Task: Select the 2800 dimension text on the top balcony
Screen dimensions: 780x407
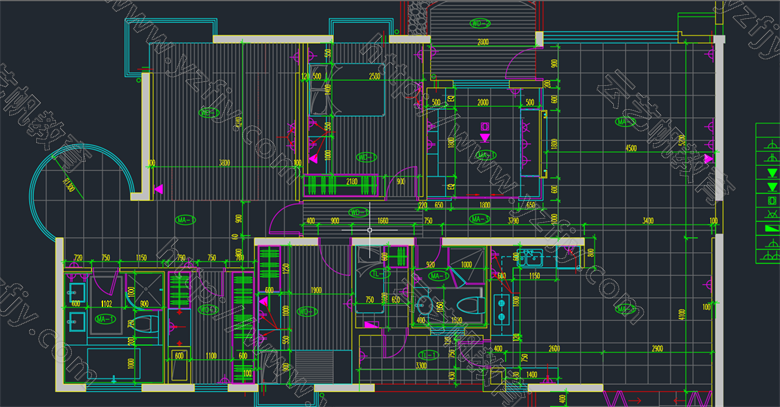Action: [x=483, y=42]
